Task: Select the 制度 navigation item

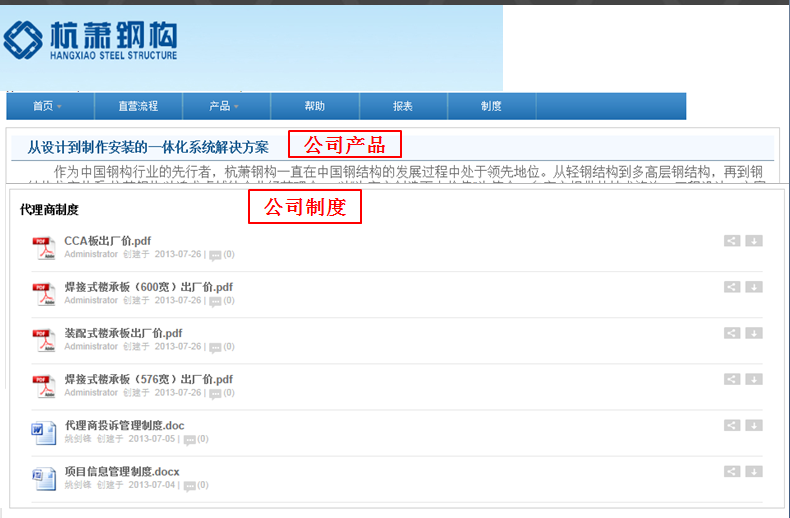Action: (x=491, y=106)
